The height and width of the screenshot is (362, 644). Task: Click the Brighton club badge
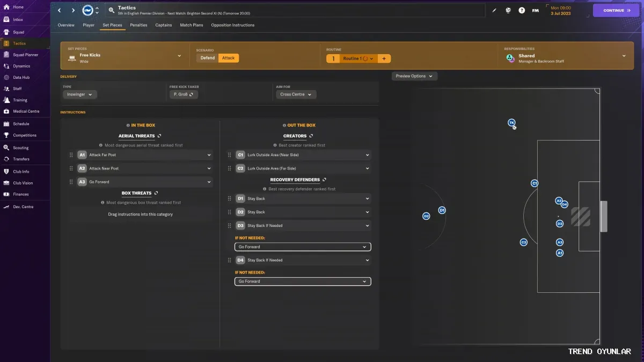(87, 10)
